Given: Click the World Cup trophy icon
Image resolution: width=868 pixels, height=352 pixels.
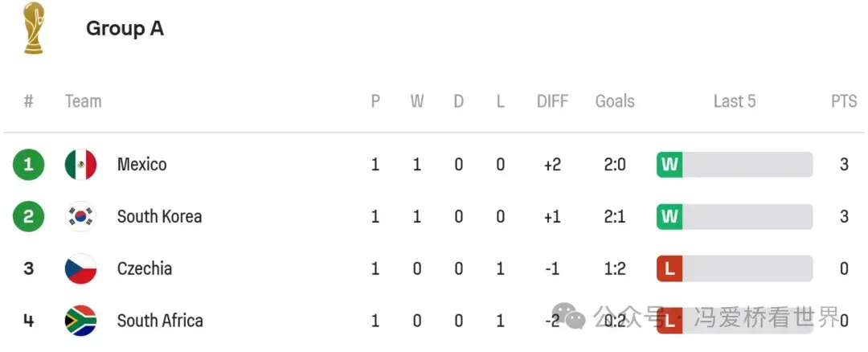Looking at the screenshot, I should [x=34, y=27].
